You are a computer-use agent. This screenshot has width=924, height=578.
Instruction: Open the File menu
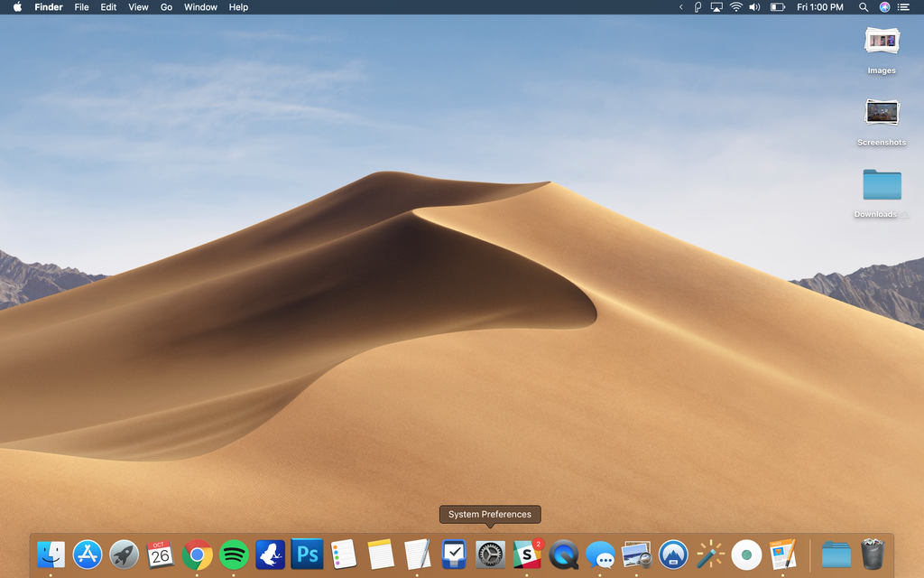(81, 7)
